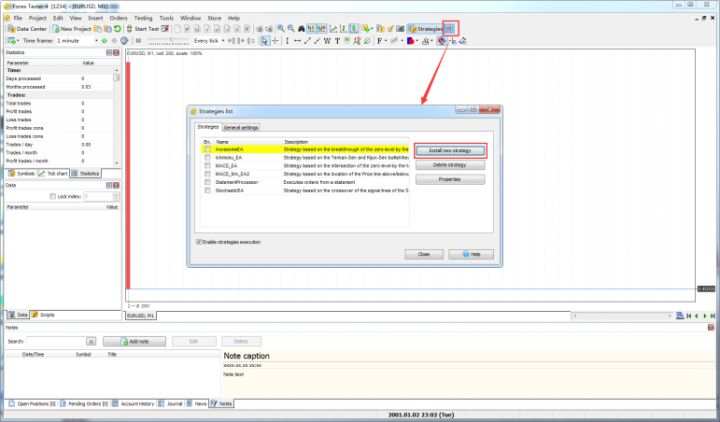Click the green step-forward dot icon
Screen dimensions: 720x422
point(104,41)
